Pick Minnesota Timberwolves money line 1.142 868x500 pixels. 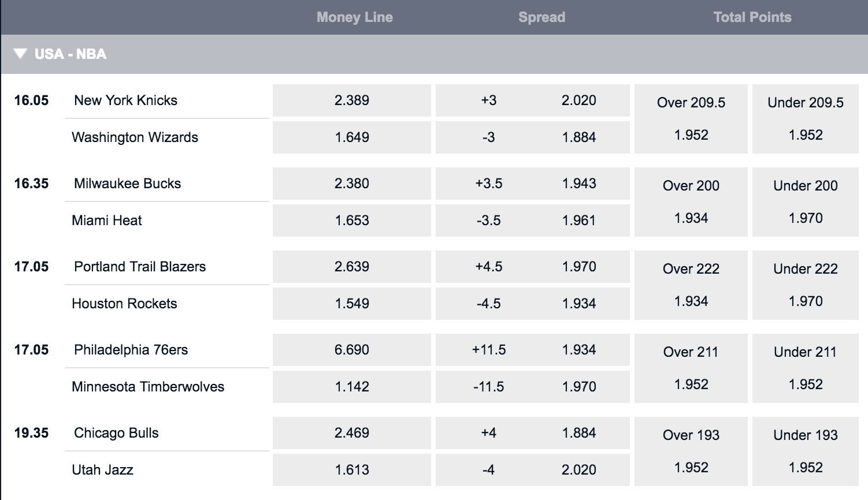point(352,387)
